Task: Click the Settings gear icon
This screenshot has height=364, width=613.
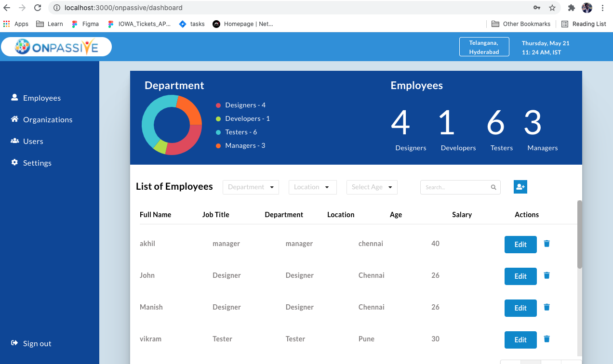Action: 14,162
